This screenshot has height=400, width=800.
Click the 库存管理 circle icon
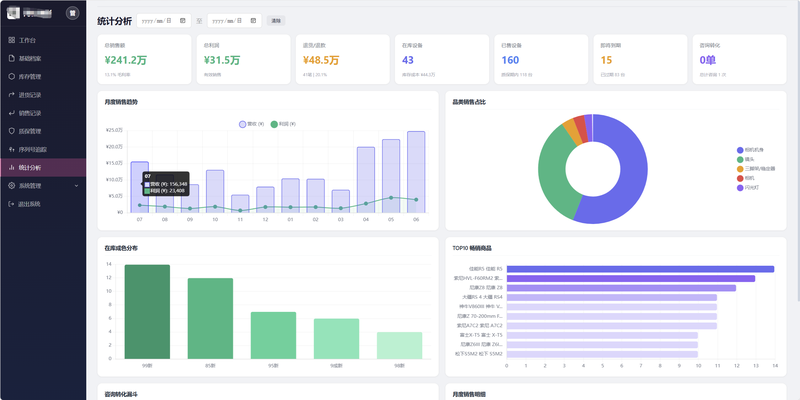12,77
